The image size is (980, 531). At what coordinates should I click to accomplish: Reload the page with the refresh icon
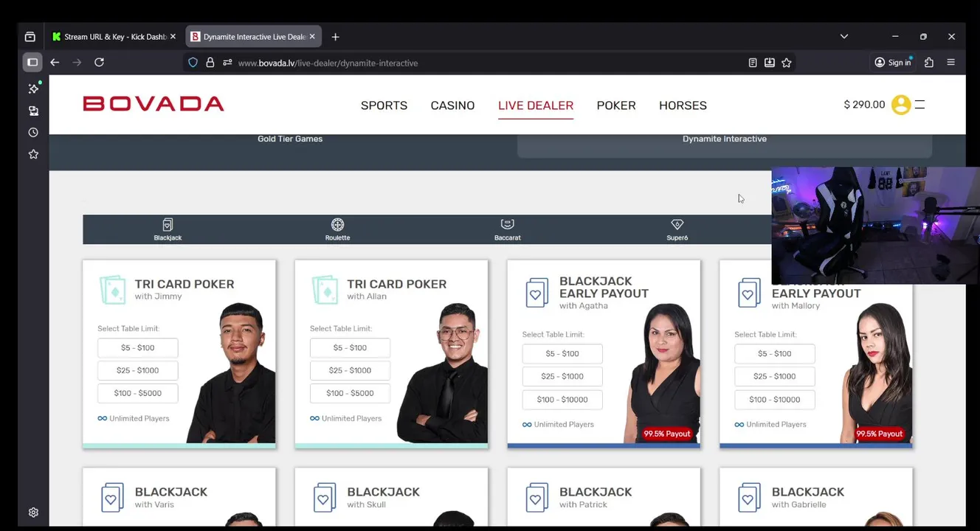pos(99,63)
